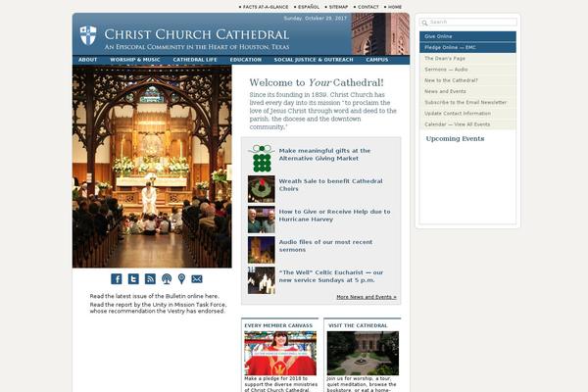Open audio files of recent sermons headline
The height and width of the screenshot is (392, 588).
(x=326, y=246)
